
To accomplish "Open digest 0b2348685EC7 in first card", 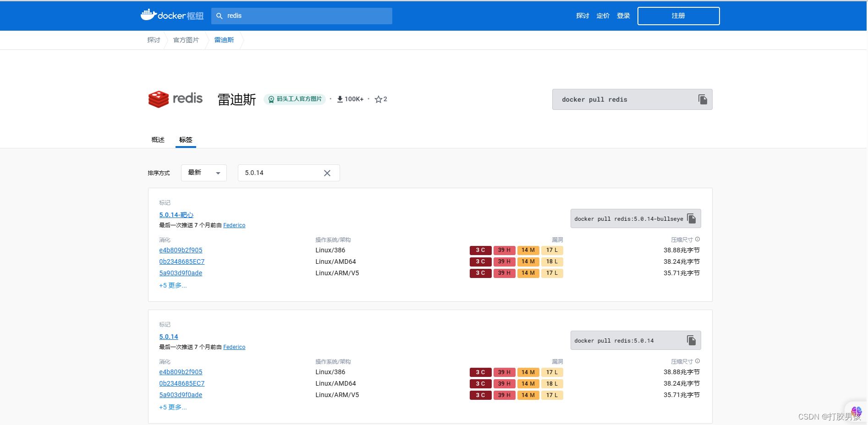I will point(182,262).
